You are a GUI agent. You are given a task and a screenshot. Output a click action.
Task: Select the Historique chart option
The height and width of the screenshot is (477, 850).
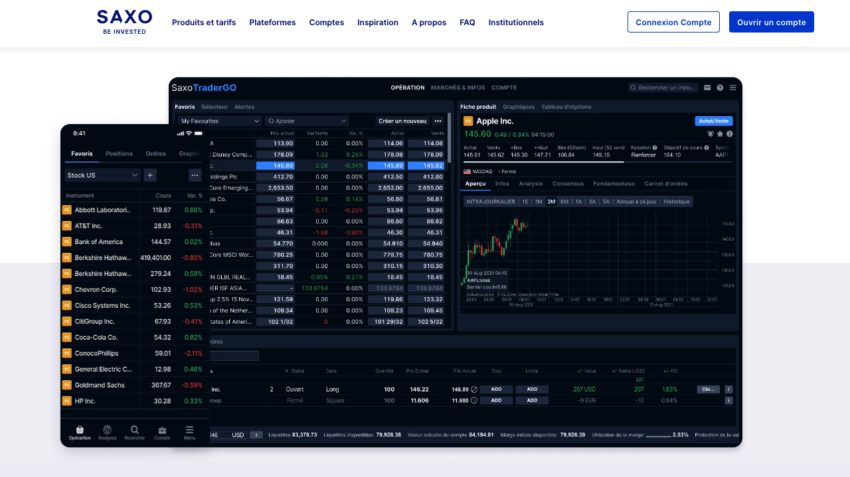(x=677, y=202)
